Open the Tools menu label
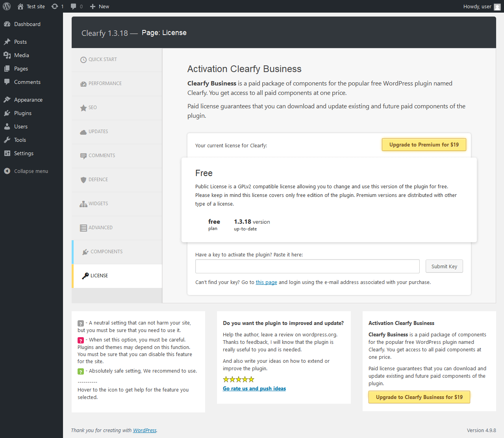 coord(20,140)
